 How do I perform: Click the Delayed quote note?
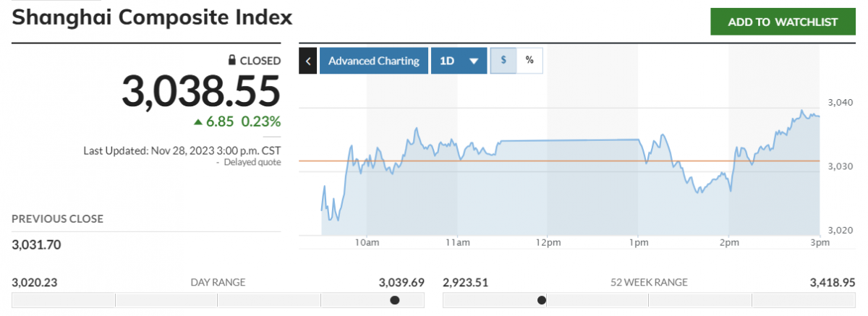[x=252, y=163]
